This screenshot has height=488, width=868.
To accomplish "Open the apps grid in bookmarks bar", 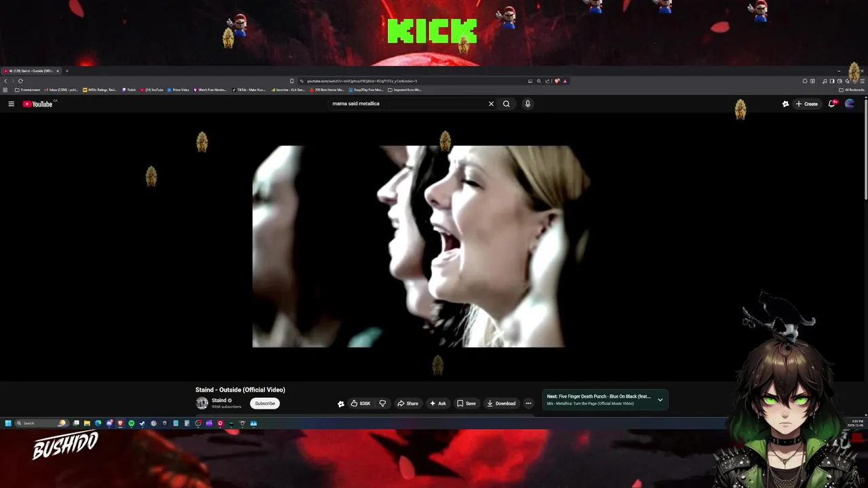I will 5,90.
